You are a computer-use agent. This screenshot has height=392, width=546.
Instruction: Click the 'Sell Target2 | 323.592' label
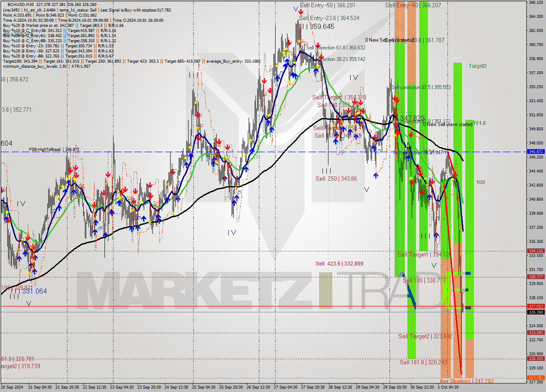coord(425,336)
